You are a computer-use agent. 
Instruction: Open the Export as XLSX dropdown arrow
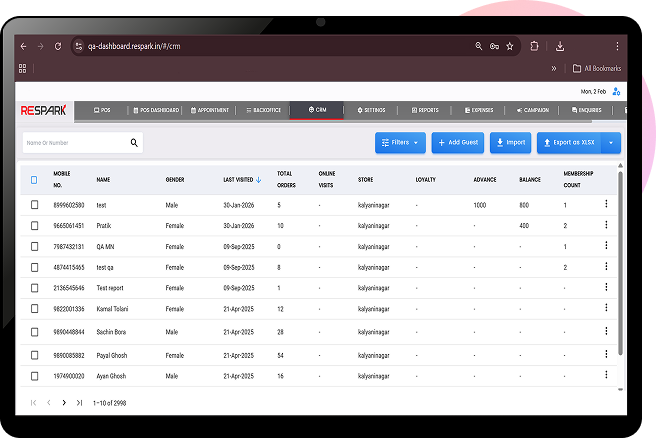click(x=612, y=143)
